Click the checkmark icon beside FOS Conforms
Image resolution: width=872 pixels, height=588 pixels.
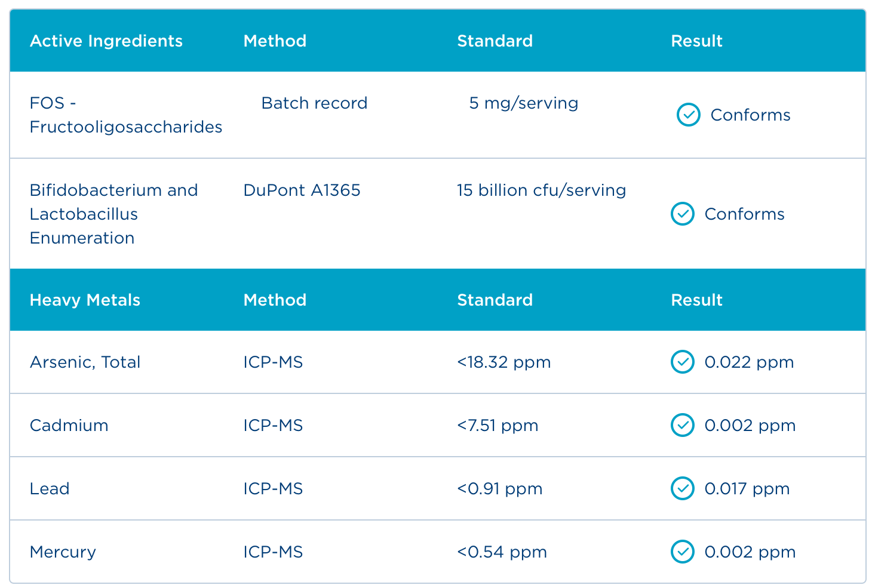[x=688, y=115]
